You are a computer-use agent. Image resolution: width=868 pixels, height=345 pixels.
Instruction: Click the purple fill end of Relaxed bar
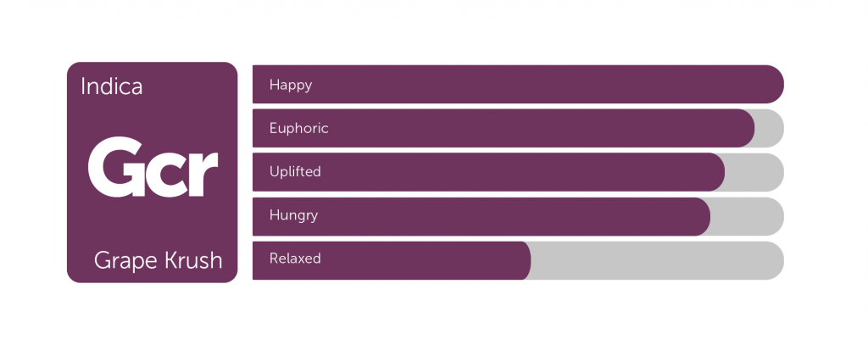[521, 260]
